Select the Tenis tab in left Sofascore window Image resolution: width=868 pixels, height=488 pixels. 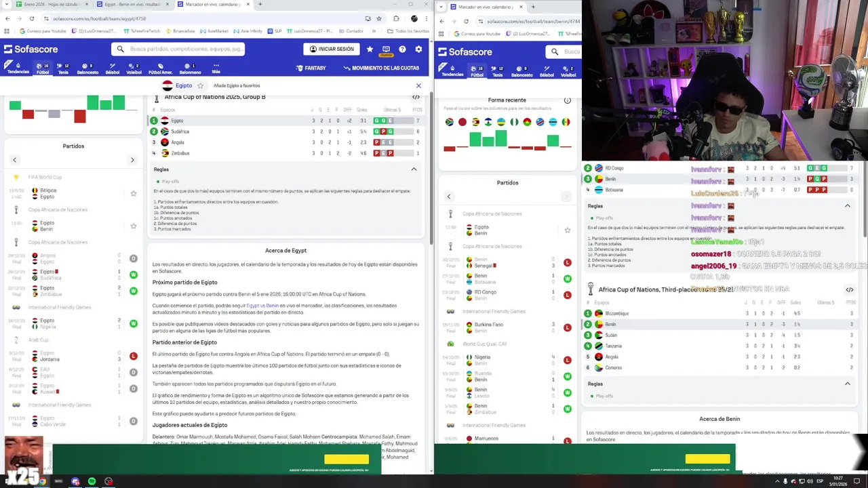pyautogui.click(x=63, y=68)
